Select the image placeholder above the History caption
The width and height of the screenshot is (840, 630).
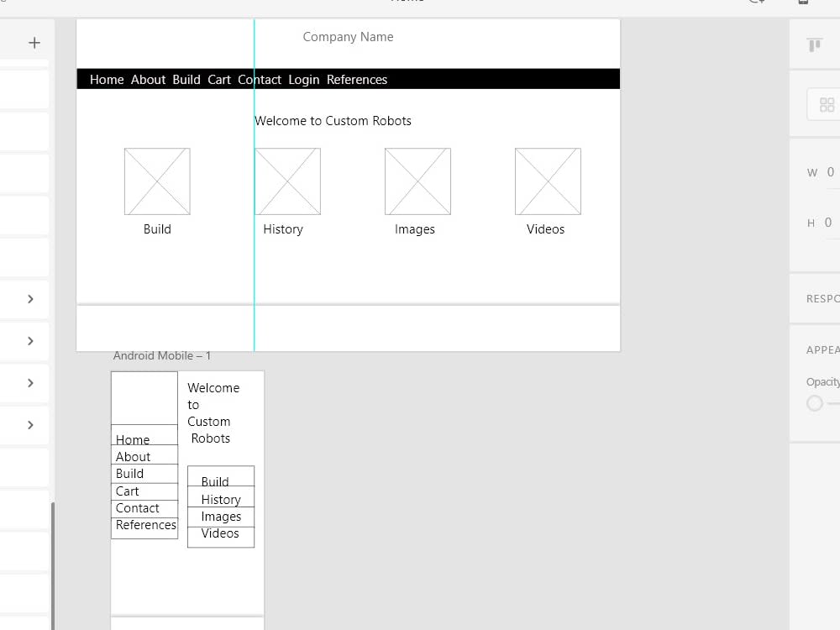click(287, 181)
